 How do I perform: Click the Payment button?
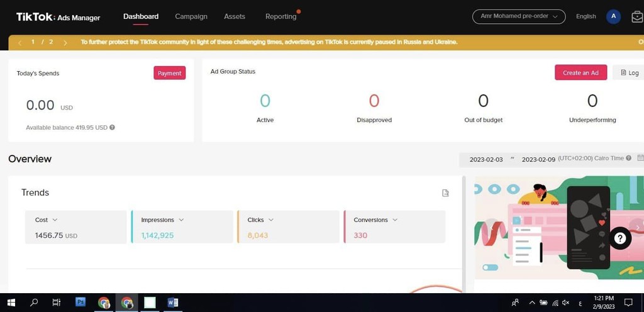pyautogui.click(x=170, y=73)
